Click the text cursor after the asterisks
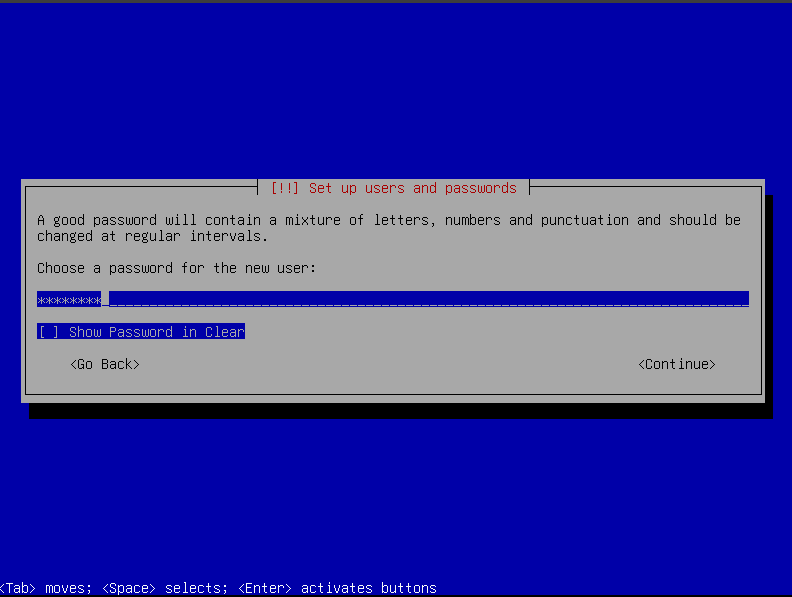Image resolution: width=792 pixels, height=597 pixels. pos(105,299)
